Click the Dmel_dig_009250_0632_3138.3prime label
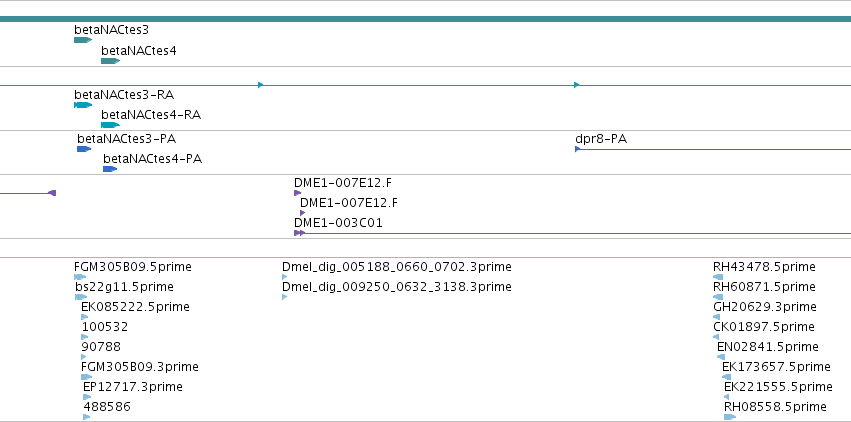The image size is (851, 422). point(397,286)
